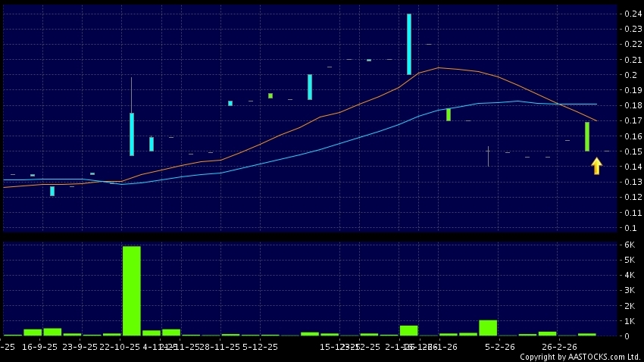Select the small cyan candle near 0.12
Screen dimensions: 644x362
52,191
